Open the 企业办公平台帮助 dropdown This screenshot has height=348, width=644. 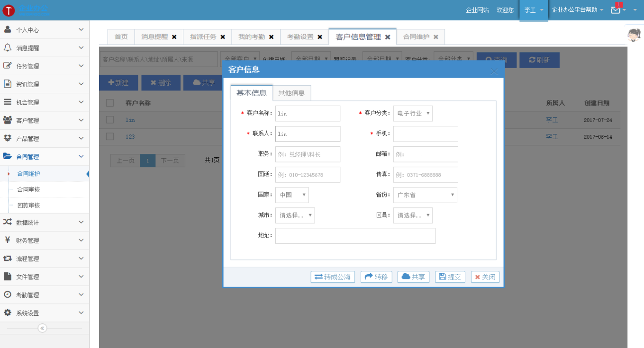coord(577,10)
